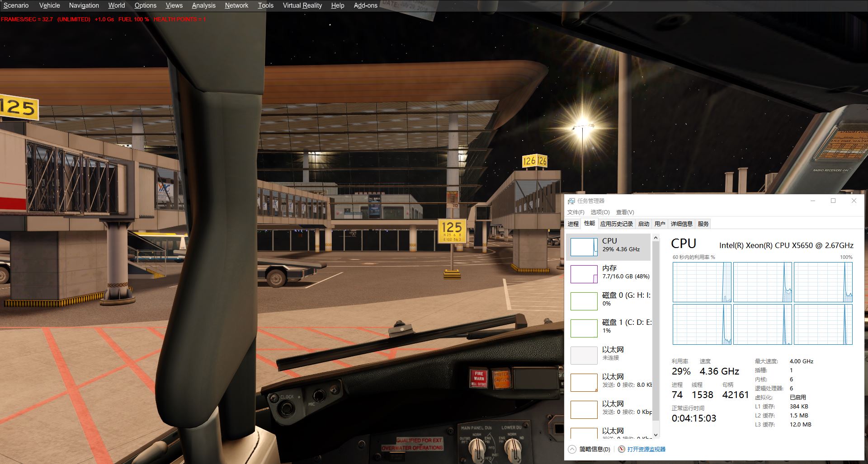Open the Vehicle menu

pyautogui.click(x=49, y=5)
